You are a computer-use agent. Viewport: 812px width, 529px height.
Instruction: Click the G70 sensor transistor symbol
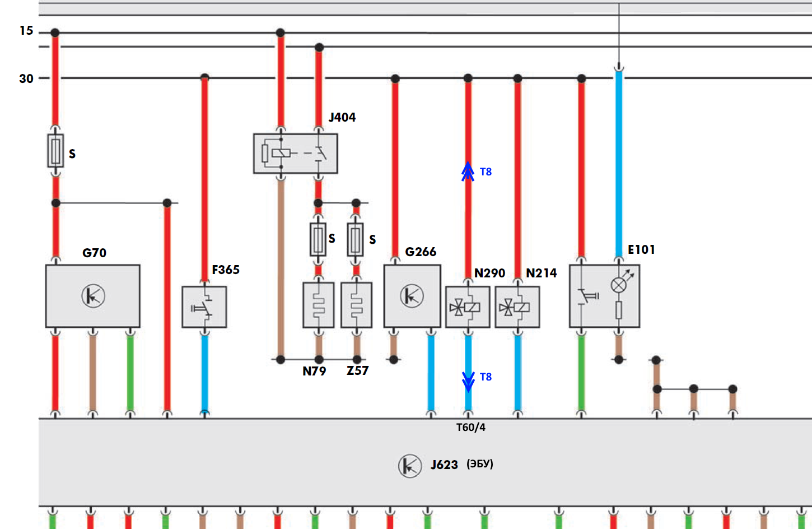coord(93,296)
